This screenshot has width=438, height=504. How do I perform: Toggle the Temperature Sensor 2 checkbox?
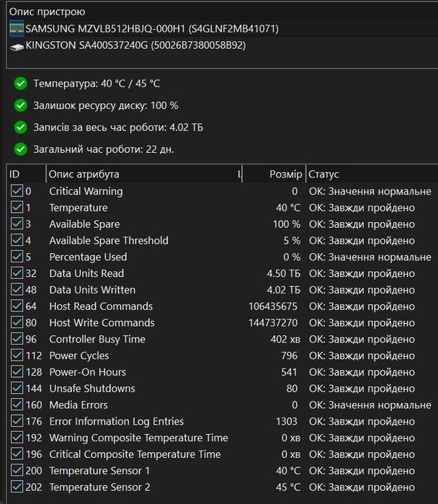pyautogui.click(x=17, y=487)
